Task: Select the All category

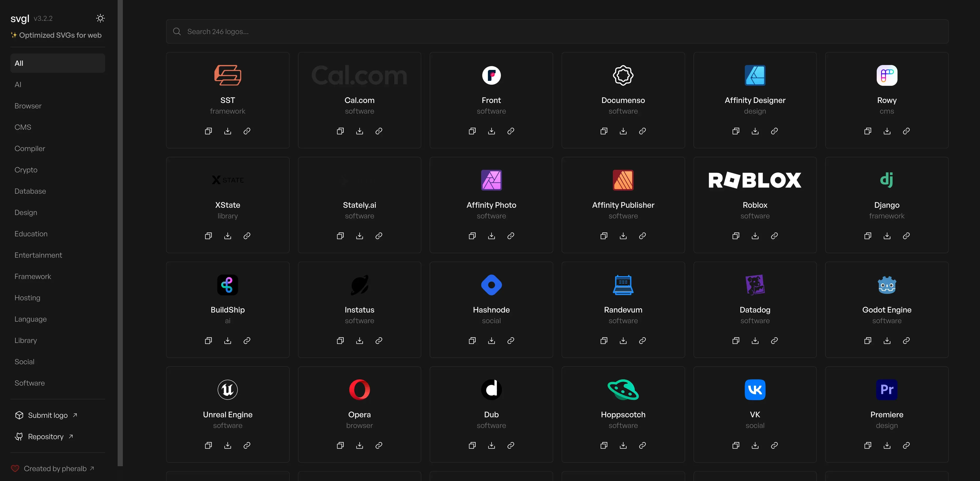Action: point(58,63)
